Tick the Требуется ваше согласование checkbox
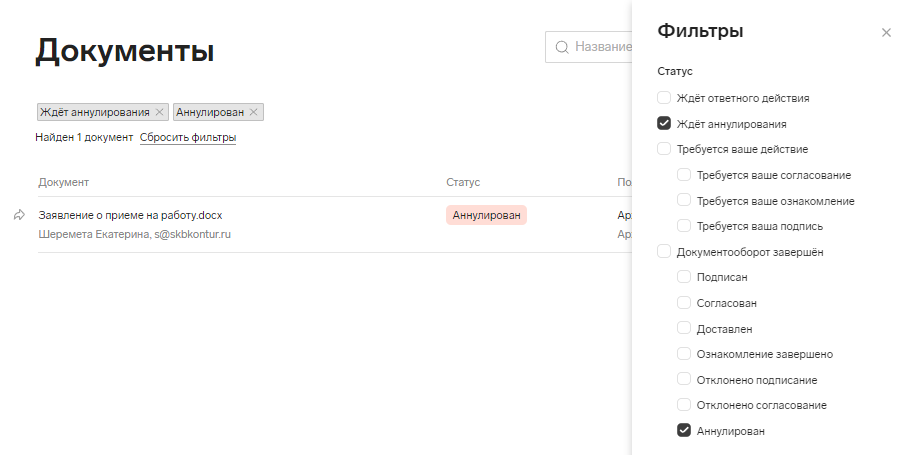 pos(684,175)
